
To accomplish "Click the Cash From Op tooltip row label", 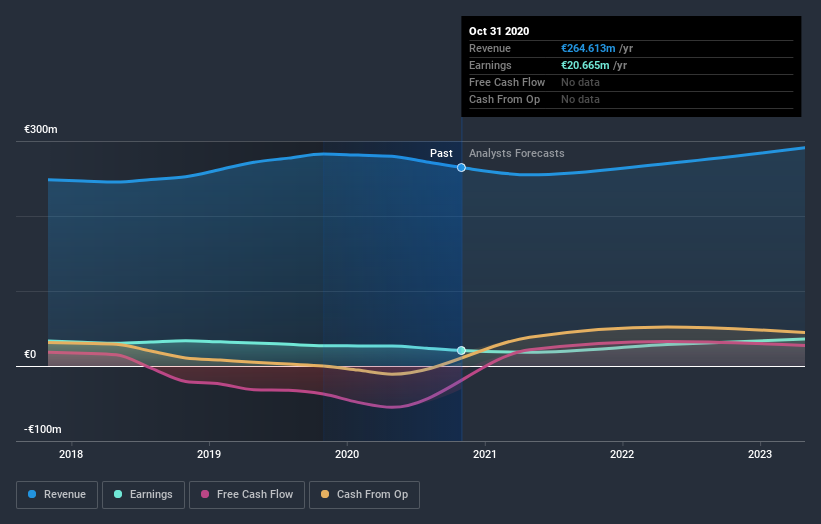I will click(x=504, y=99).
